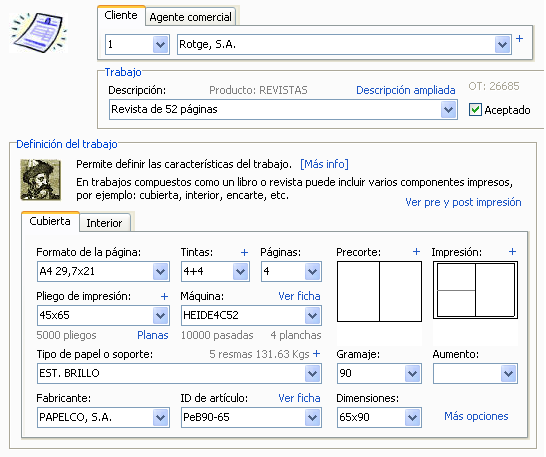Open the Fabricante PAPELCO, S.A. dropdown

(161, 417)
